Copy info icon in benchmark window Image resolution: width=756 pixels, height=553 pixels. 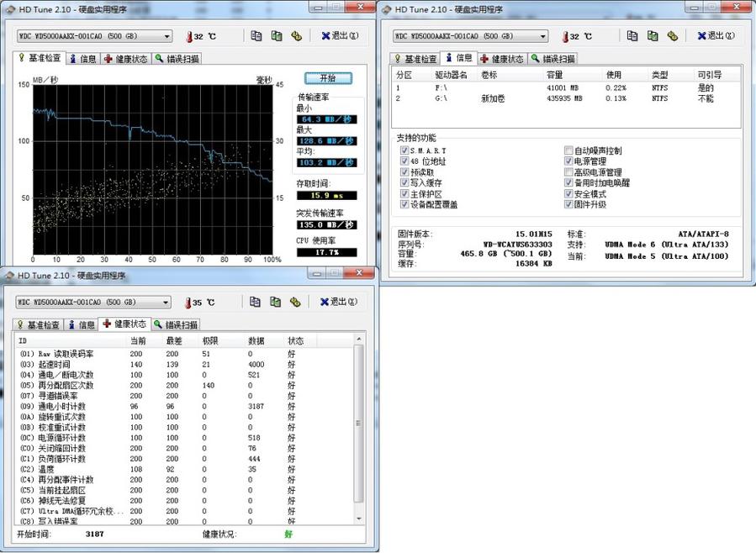click(256, 35)
